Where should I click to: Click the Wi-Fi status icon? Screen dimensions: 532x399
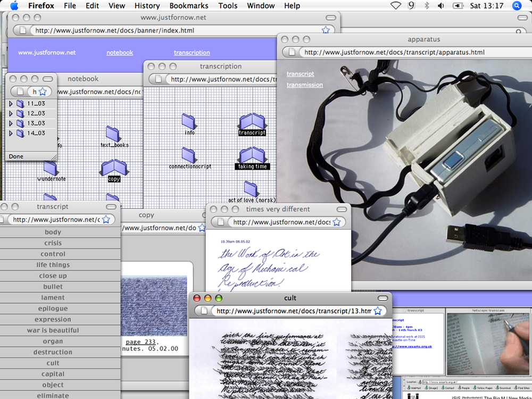click(x=396, y=6)
